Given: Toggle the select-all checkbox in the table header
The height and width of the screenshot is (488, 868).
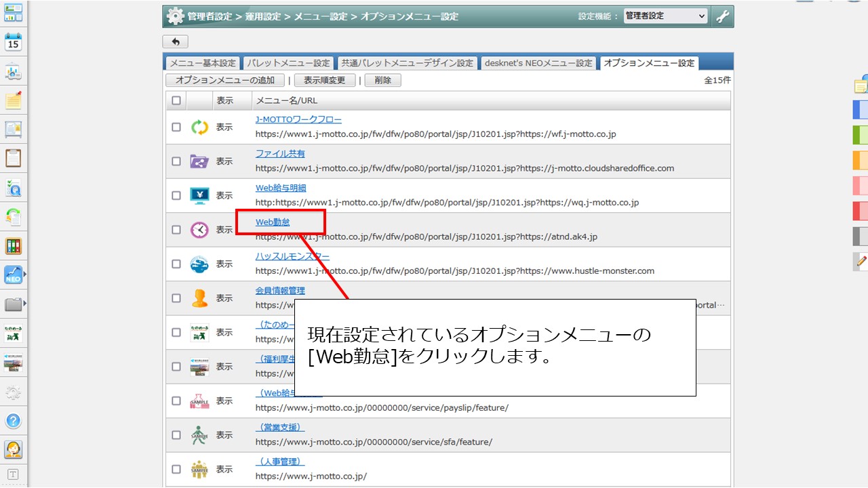Looking at the screenshot, I should [176, 100].
